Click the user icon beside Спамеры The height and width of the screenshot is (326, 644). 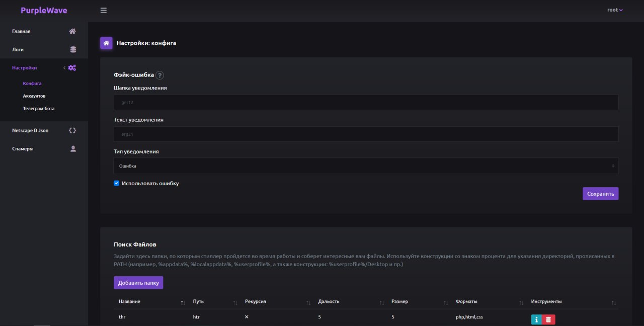click(73, 148)
